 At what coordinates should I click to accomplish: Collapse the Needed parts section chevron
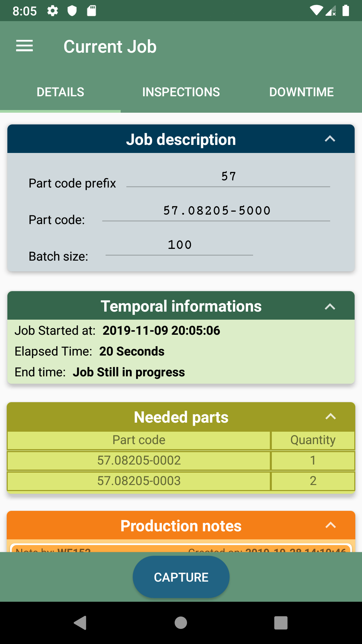pos(331,417)
